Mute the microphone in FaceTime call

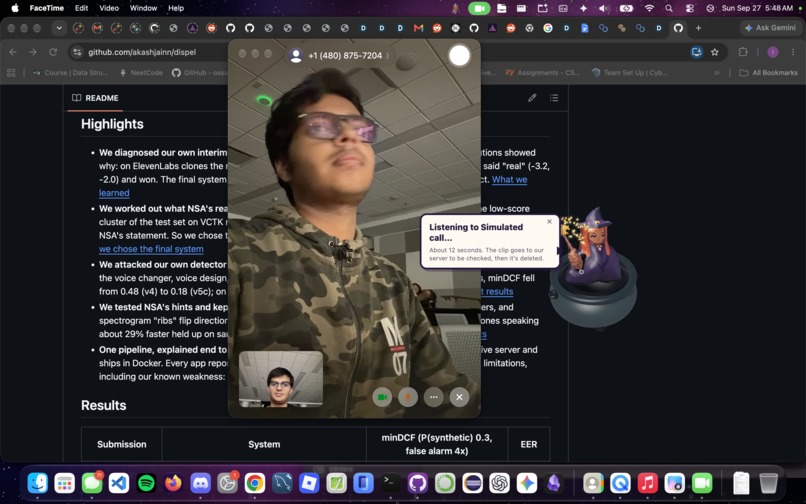[x=408, y=397]
